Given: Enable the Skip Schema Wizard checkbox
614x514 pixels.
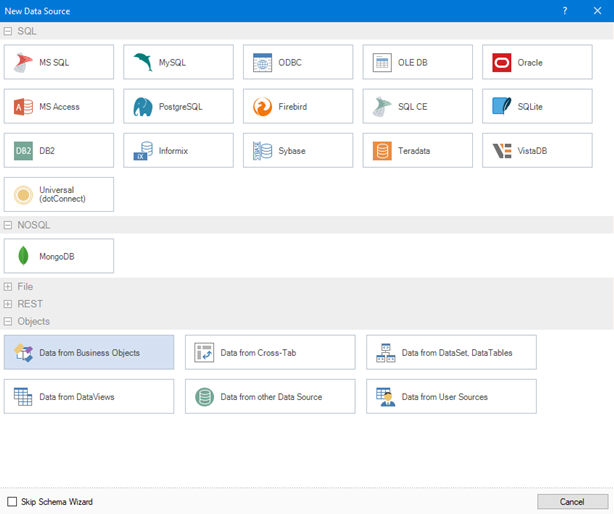Looking at the screenshot, I should point(12,501).
